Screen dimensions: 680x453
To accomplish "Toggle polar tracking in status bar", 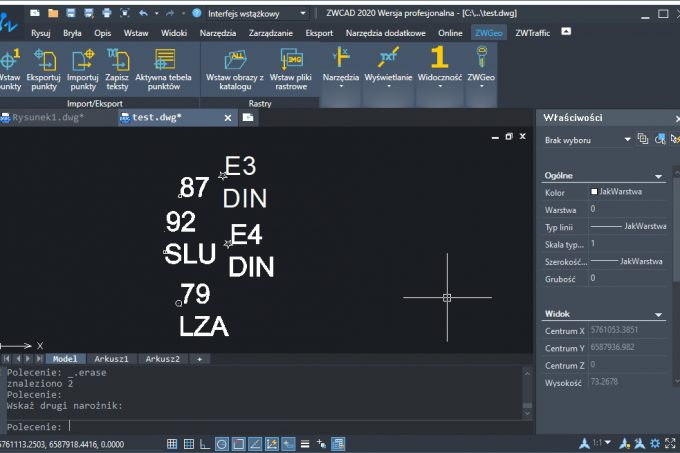I will click(222, 443).
